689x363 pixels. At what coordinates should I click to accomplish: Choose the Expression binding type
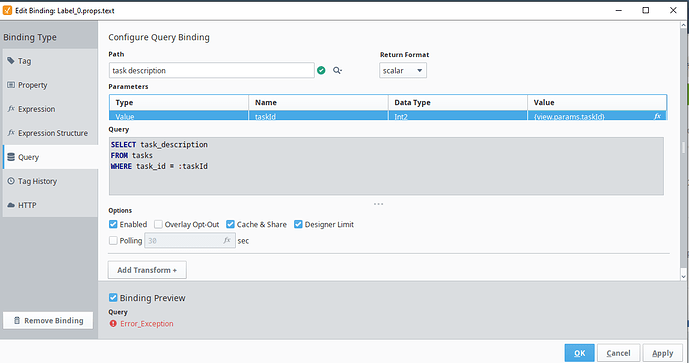pos(50,109)
